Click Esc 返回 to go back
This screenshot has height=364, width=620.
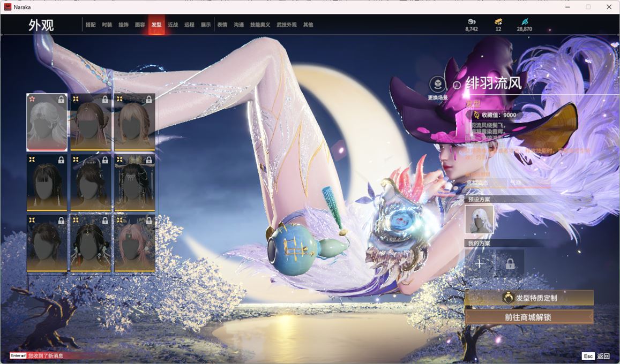coord(596,356)
